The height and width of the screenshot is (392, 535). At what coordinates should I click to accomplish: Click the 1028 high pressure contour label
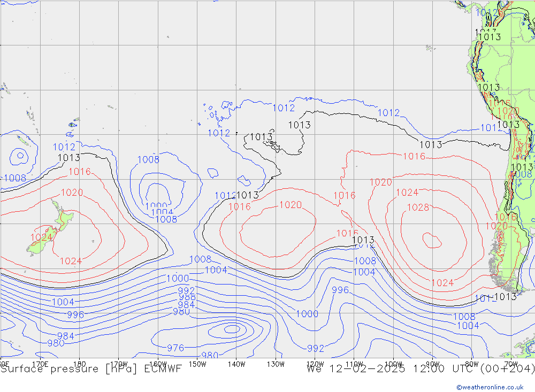418,207
